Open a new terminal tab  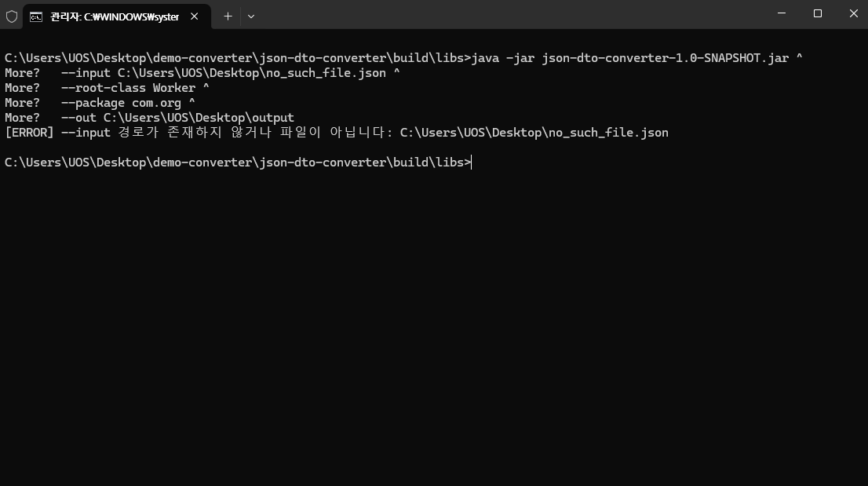(228, 16)
